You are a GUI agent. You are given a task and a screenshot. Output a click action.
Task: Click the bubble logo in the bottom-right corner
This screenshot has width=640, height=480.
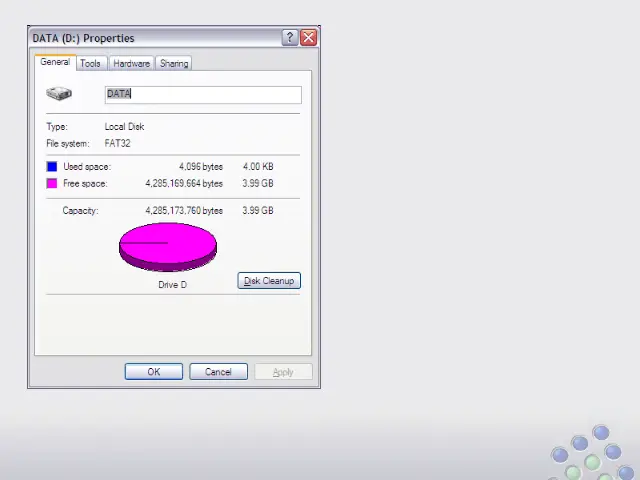click(x=589, y=453)
